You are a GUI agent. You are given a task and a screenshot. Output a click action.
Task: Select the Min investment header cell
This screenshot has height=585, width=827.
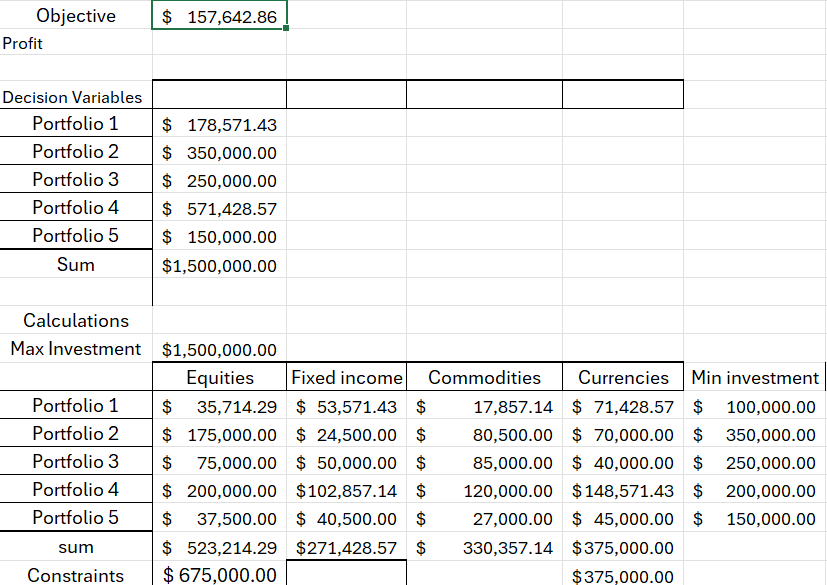[754, 377]
